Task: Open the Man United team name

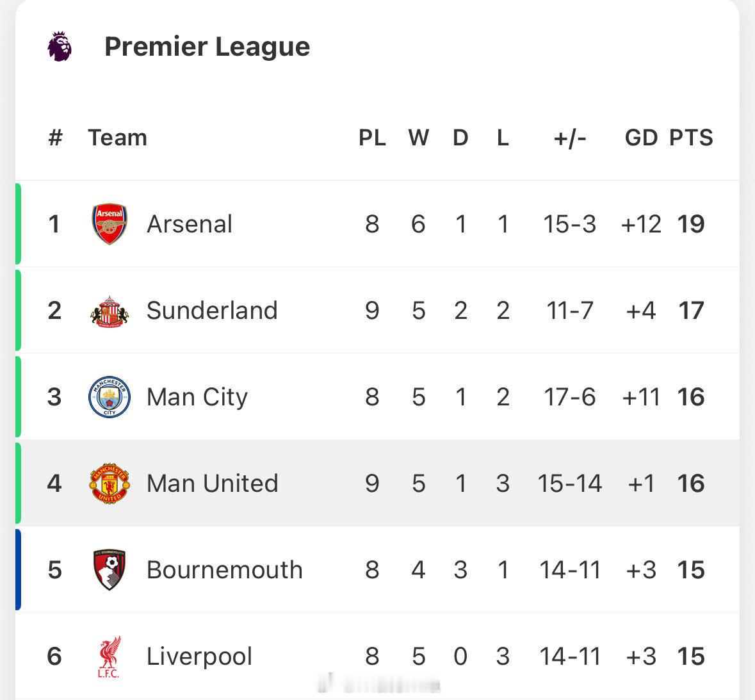Action: click(x=212, y=484)
